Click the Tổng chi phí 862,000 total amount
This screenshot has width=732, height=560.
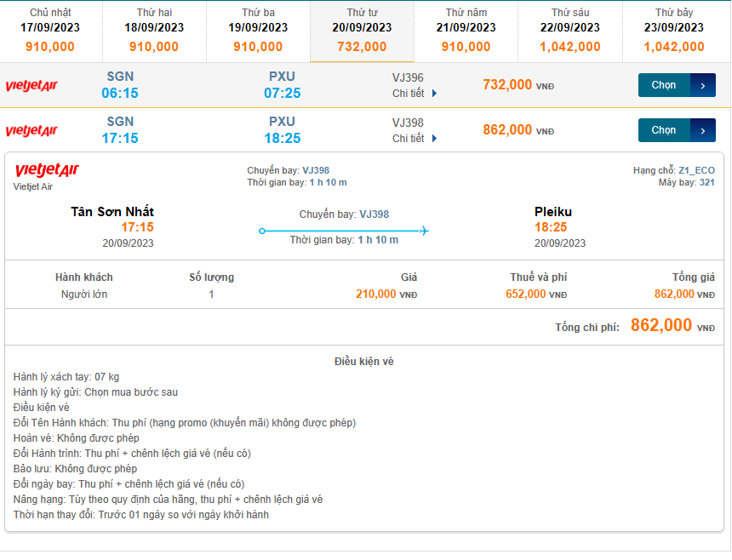(x=661, y=325)
